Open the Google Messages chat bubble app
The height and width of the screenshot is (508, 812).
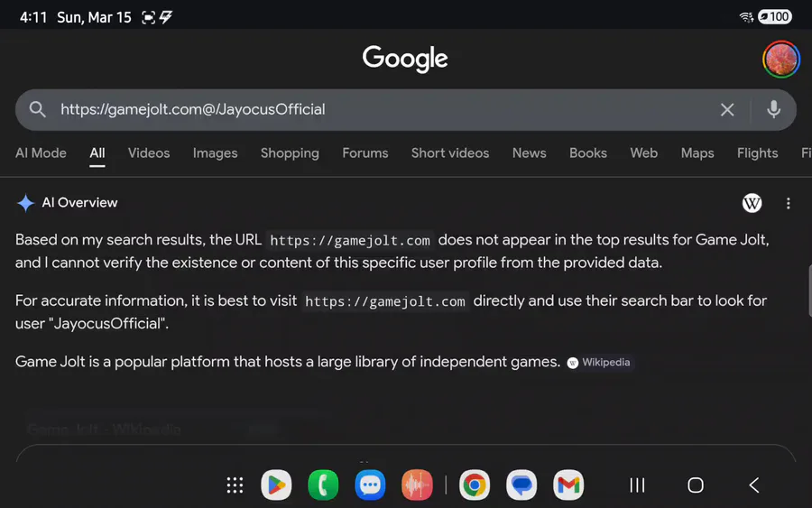pyautogui.click(x=521, y=485)
